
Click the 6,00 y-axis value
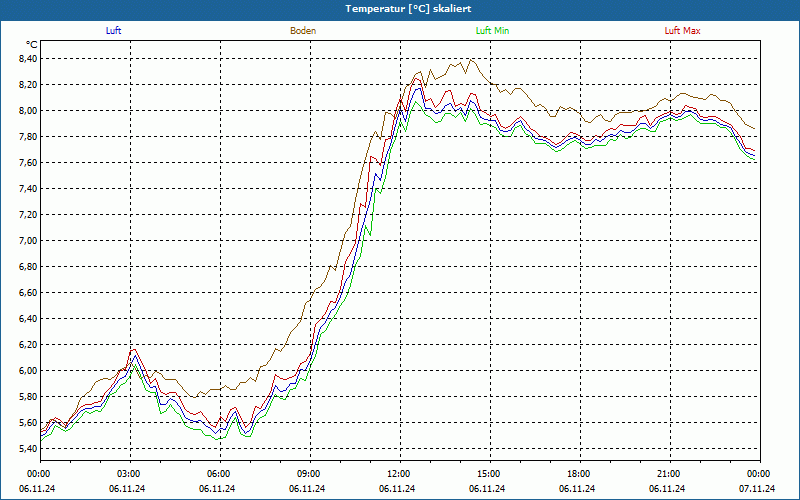coord(29,371)
